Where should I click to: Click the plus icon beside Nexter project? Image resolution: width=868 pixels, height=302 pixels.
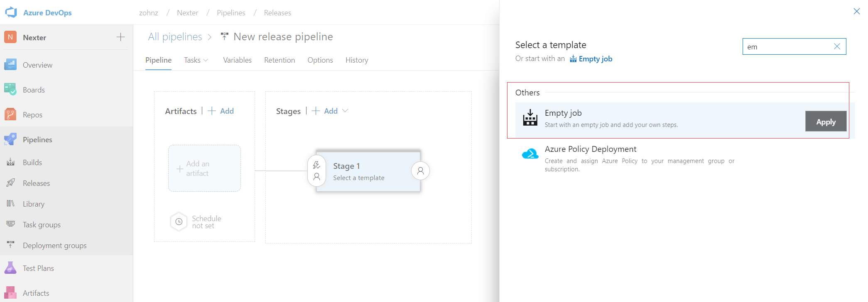[120, 37]
